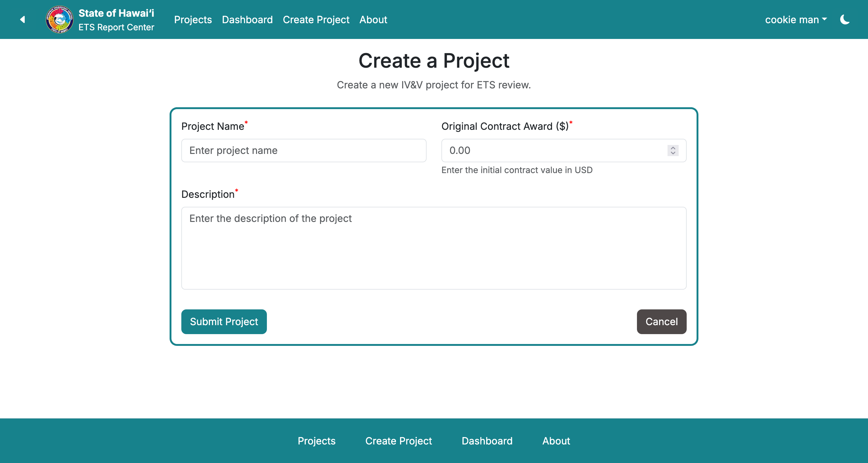Click the 'Create a Project' heading

[434, 61]
